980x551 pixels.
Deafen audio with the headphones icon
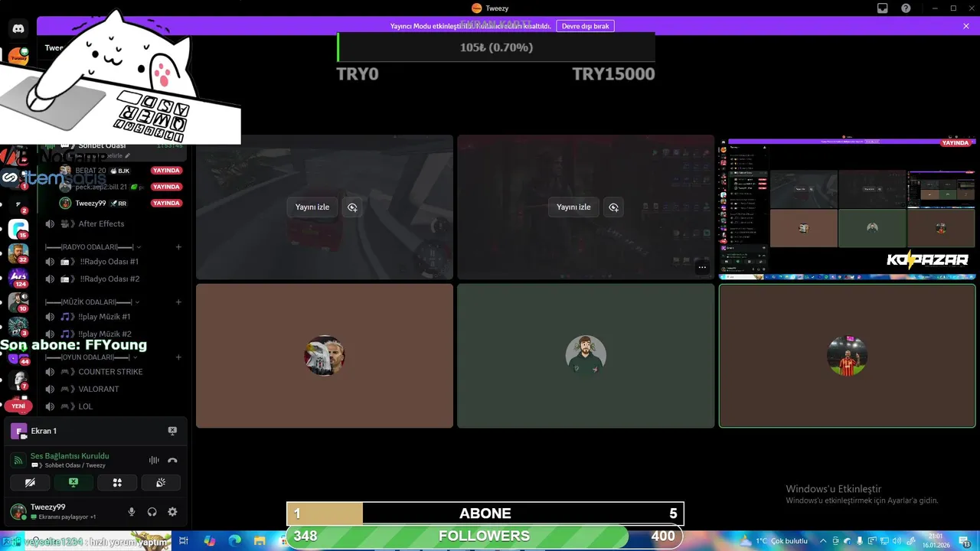pyautogui.click(x=152, y=512)
